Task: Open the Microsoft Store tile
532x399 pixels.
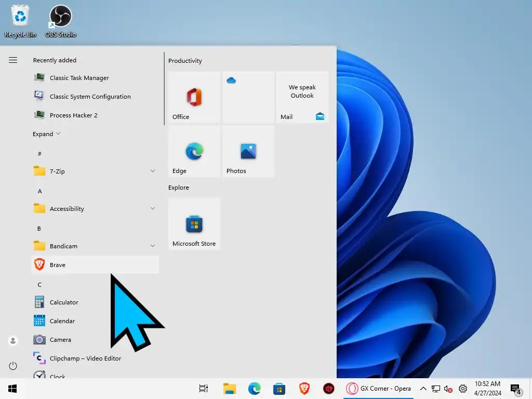Action: point(194,224)
